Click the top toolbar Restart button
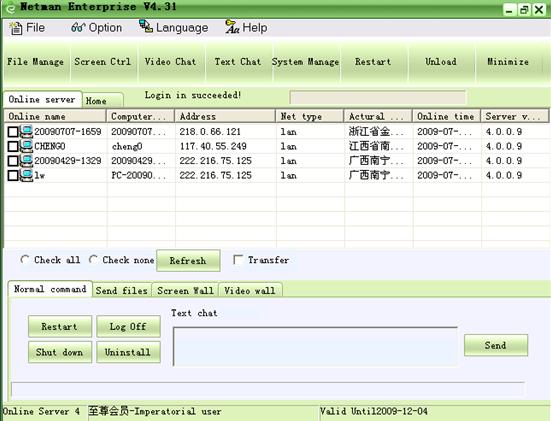Screen dimensions: 551x421 (x=373, y=62)
